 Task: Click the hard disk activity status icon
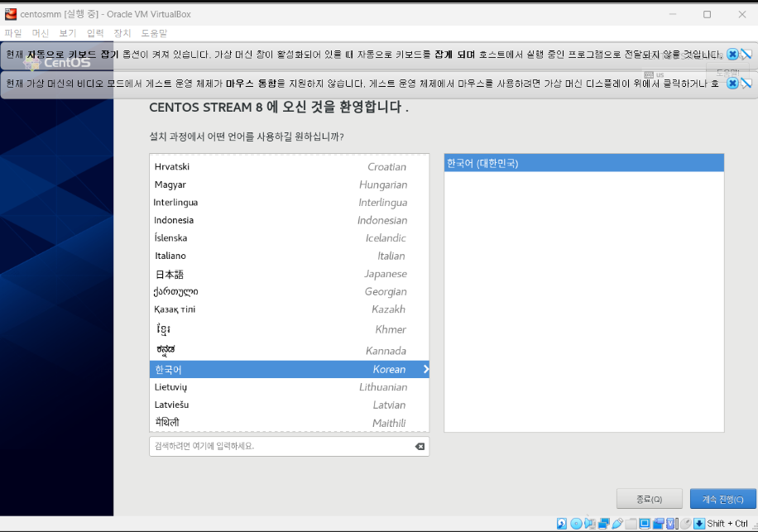tap(562, 523)
